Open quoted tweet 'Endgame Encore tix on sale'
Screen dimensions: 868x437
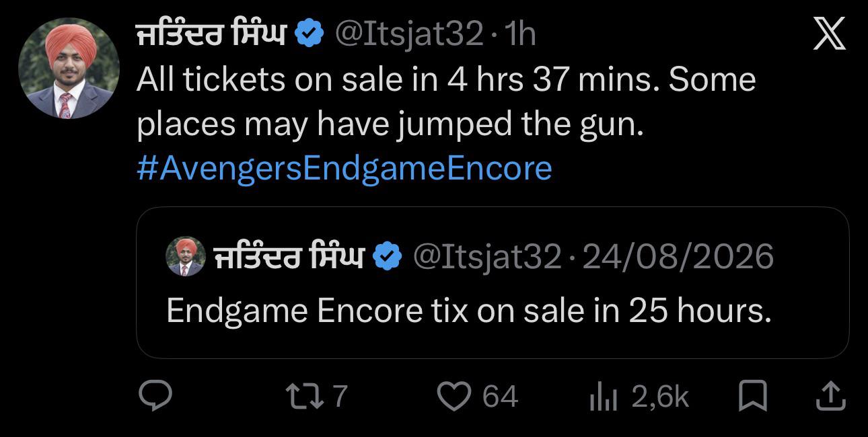pyautogui.click(x=493, y=282)
